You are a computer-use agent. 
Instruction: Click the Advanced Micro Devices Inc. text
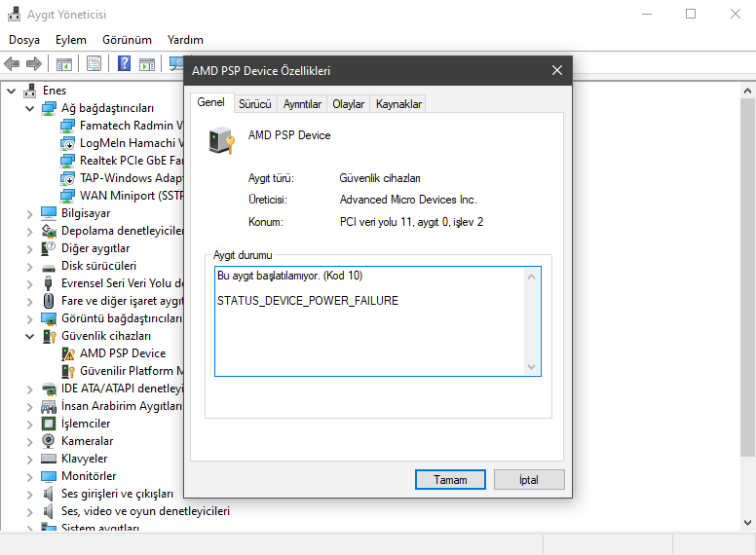pos(408,200)
